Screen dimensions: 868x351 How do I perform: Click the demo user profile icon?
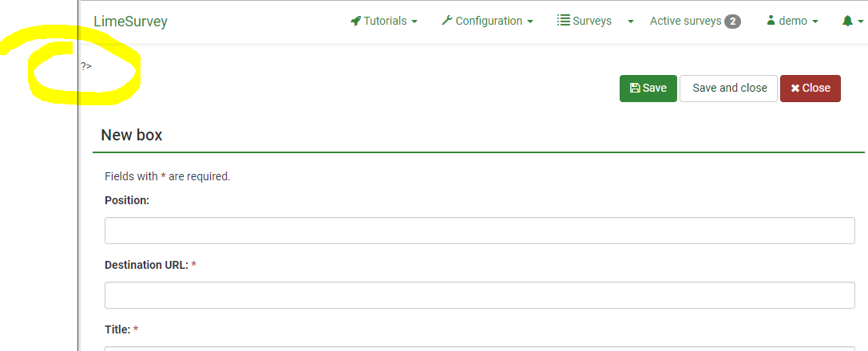(771, 22)
